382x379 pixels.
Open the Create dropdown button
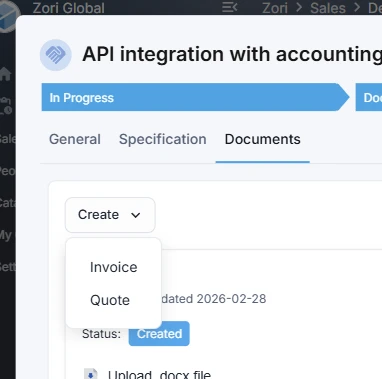(110, 215)
